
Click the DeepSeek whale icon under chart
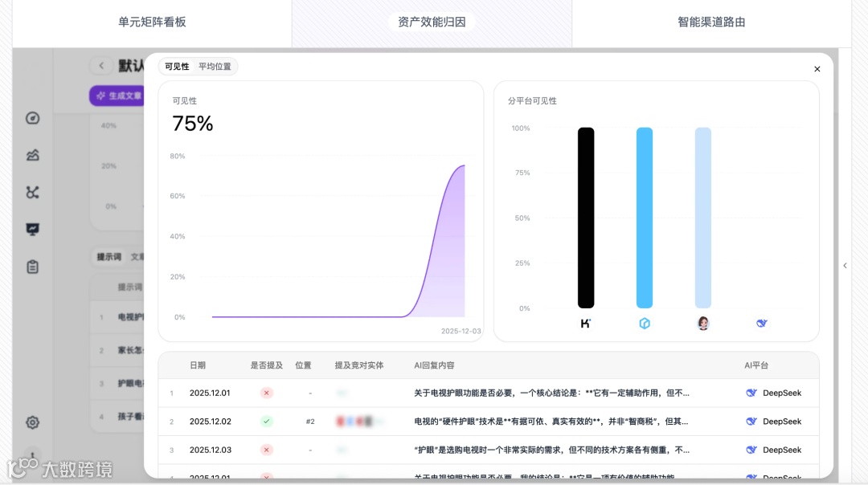coord(762,324)
